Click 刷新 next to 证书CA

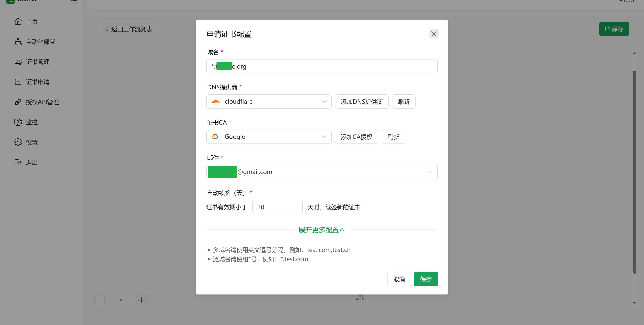tap(393, 137)
